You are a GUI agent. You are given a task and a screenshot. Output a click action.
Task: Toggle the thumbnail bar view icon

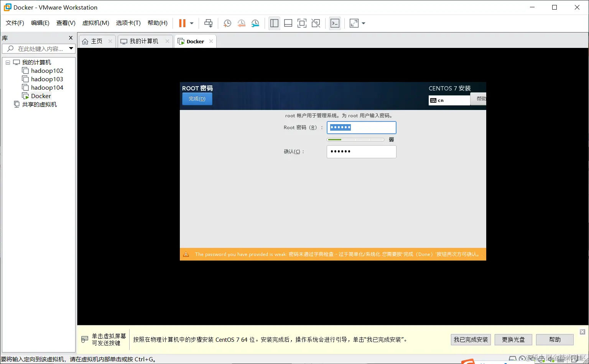point(288,23)
